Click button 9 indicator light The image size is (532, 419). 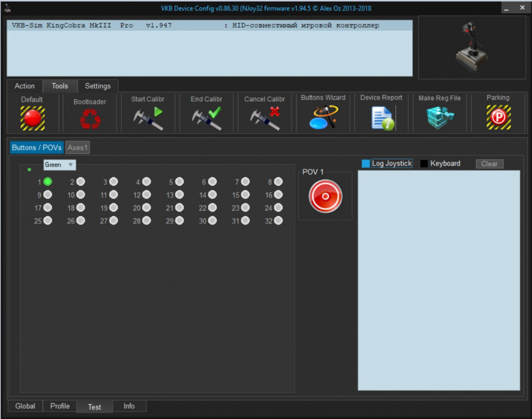(x=47, y=194)
